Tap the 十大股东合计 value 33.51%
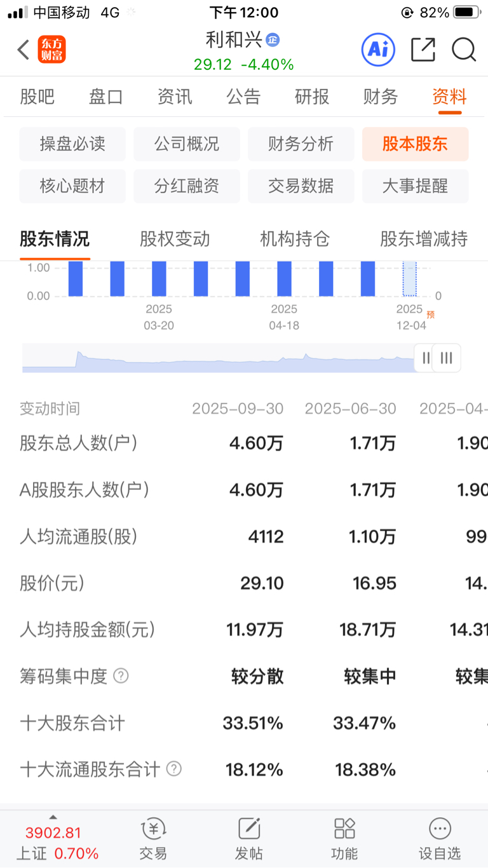The image size is (488, 868). [x=253, y=723]
